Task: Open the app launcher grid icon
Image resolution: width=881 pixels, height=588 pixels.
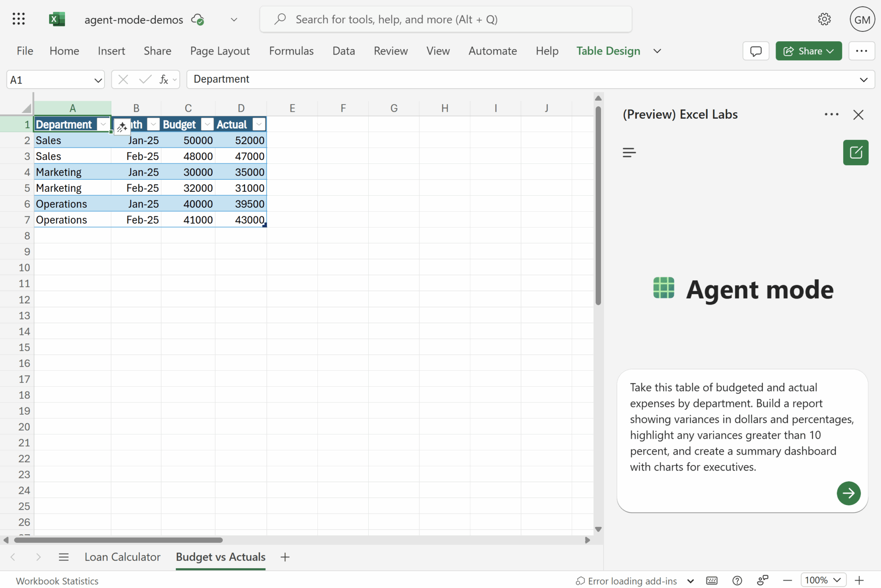Action: pos(18,19)
